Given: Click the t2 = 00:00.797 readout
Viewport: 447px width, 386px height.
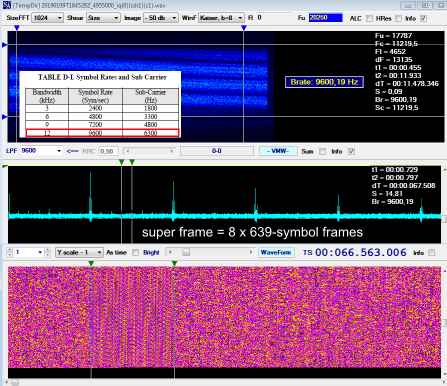Looking at the screenshot, I should click(395, 178).
